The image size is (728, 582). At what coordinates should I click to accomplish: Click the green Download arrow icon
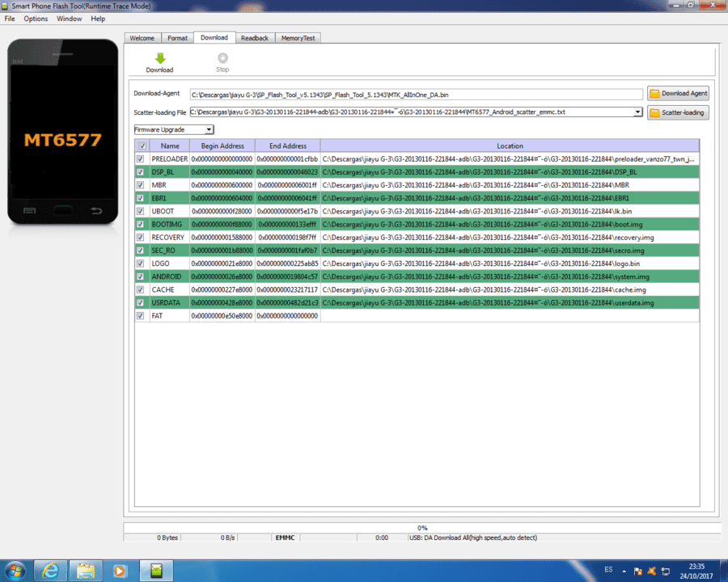point(160,58)
